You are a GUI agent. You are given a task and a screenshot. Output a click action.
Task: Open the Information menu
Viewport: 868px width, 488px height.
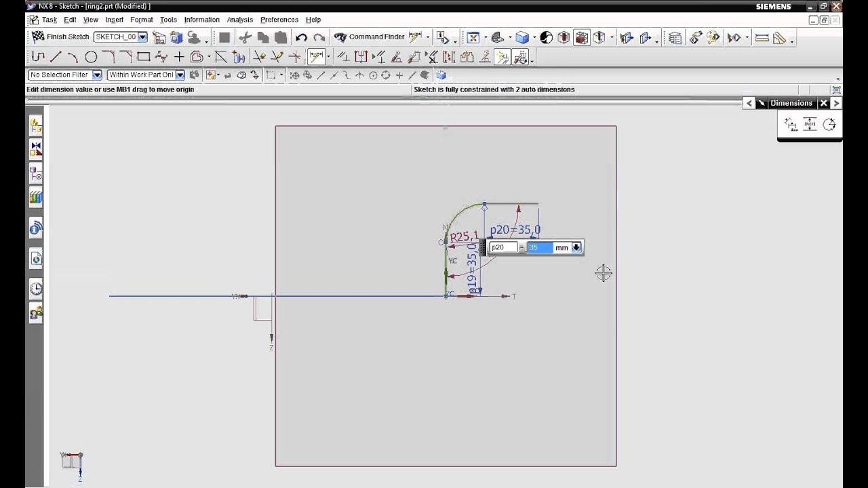coord(202,20)
